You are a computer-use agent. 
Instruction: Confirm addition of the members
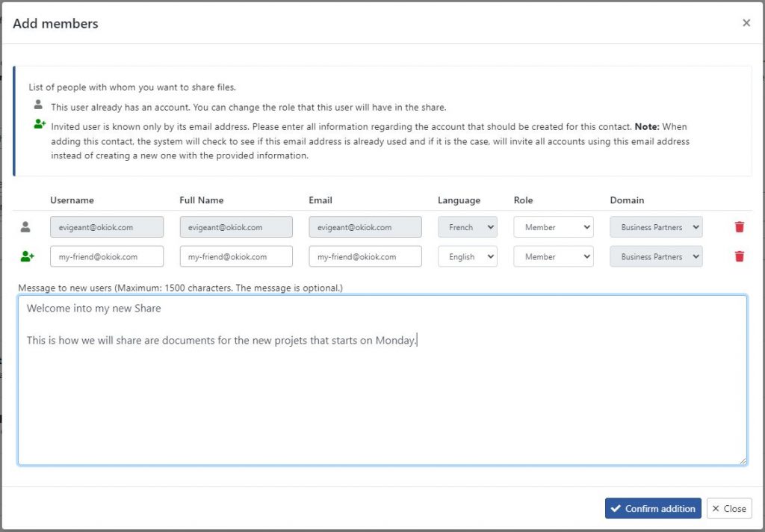[653, 508]
